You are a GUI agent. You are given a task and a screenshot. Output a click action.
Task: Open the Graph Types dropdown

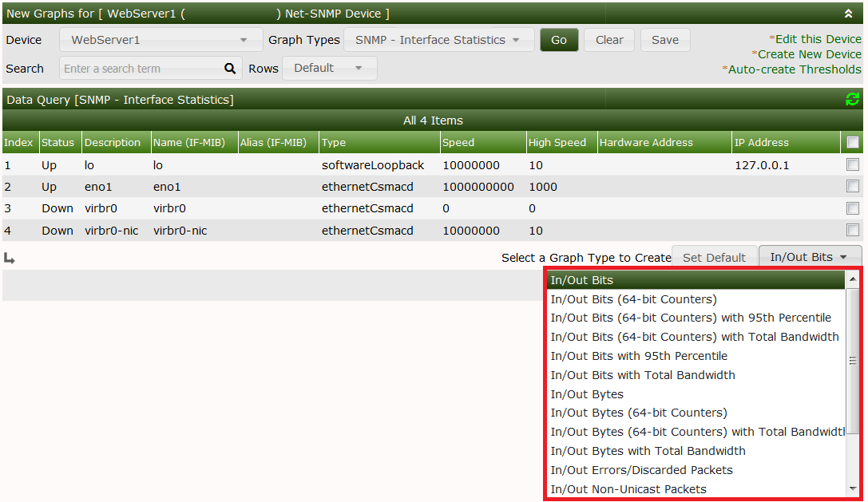click(438, 39)
